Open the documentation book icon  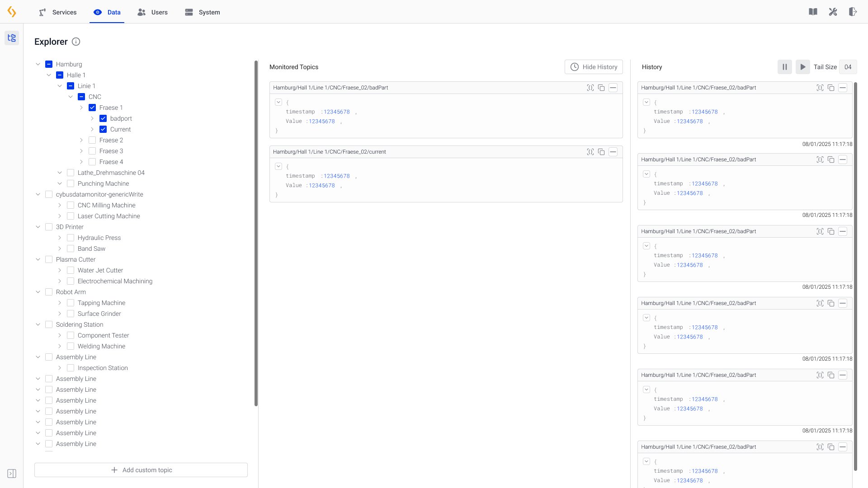pos(813,12)
